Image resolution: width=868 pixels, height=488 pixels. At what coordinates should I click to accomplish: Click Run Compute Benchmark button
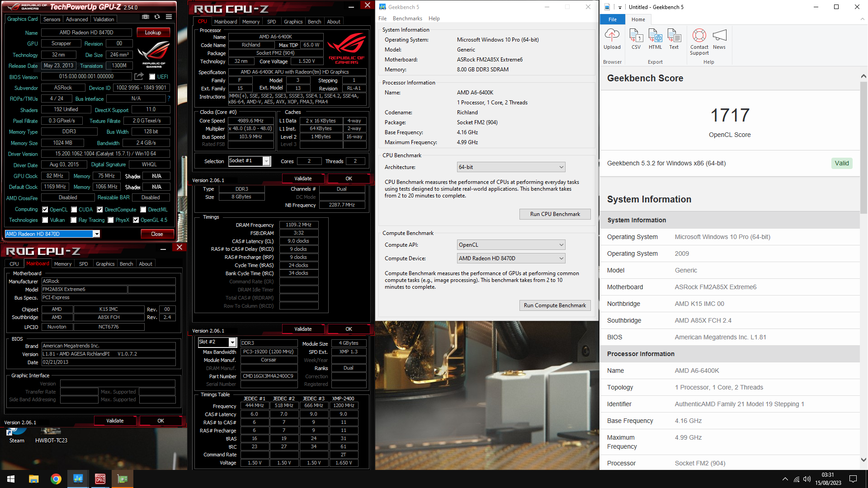coord(555,305)
